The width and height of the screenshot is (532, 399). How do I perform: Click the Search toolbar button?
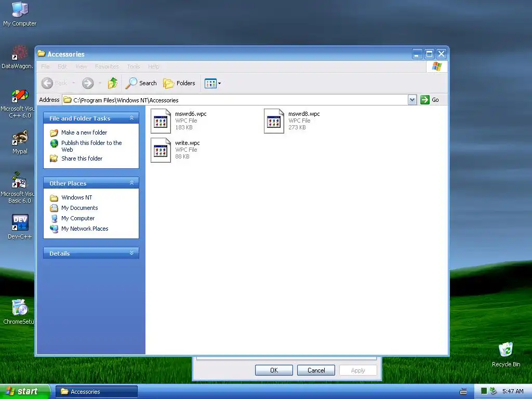click(x=141, y=83)
